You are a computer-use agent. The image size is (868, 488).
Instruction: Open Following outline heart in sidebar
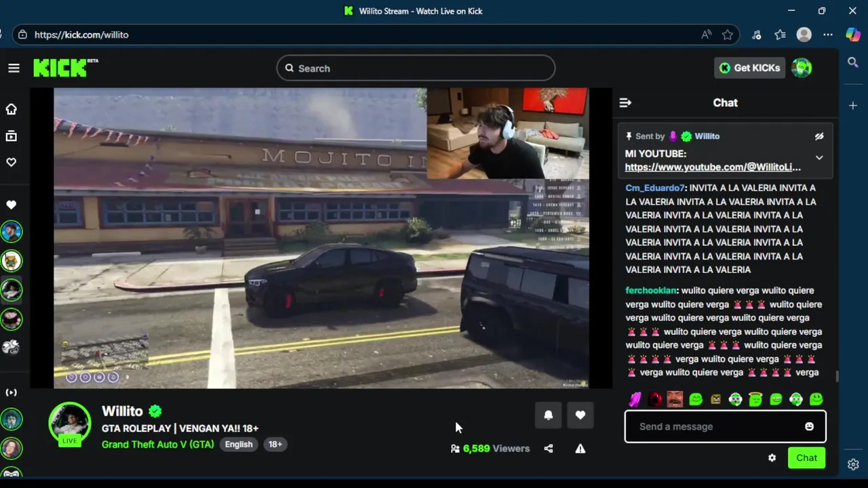(12, 163)
